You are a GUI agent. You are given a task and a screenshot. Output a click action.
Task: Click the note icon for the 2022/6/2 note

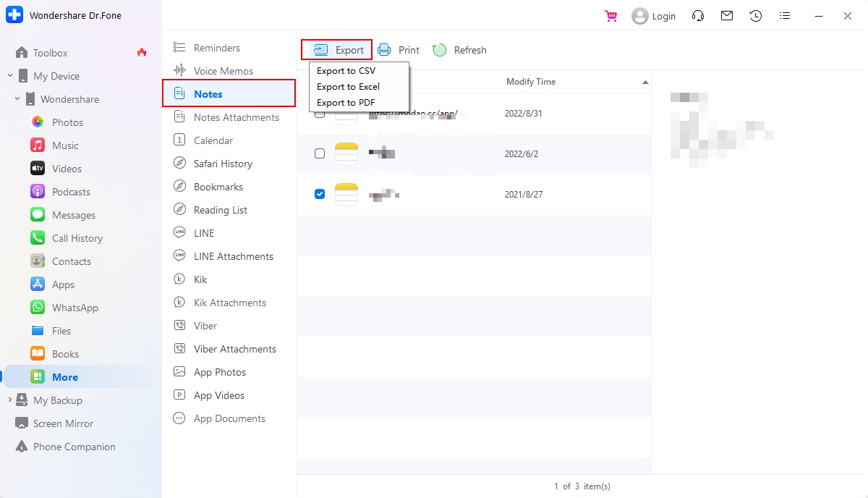pos(346,153)
